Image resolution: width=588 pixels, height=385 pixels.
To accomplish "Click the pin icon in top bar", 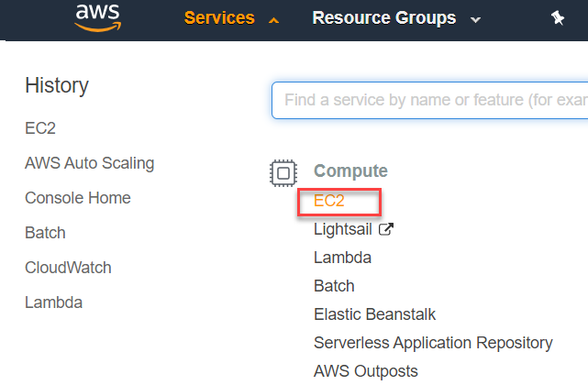I will pyautogui.click(x=557, y=18).
